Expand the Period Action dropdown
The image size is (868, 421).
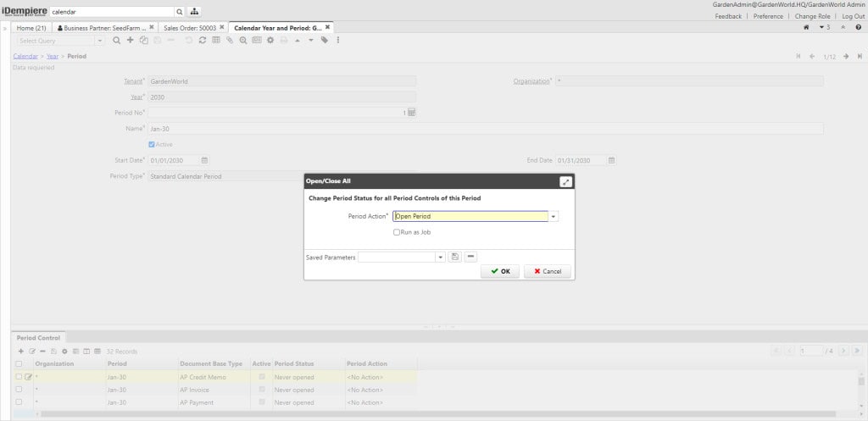coord(554,216)
